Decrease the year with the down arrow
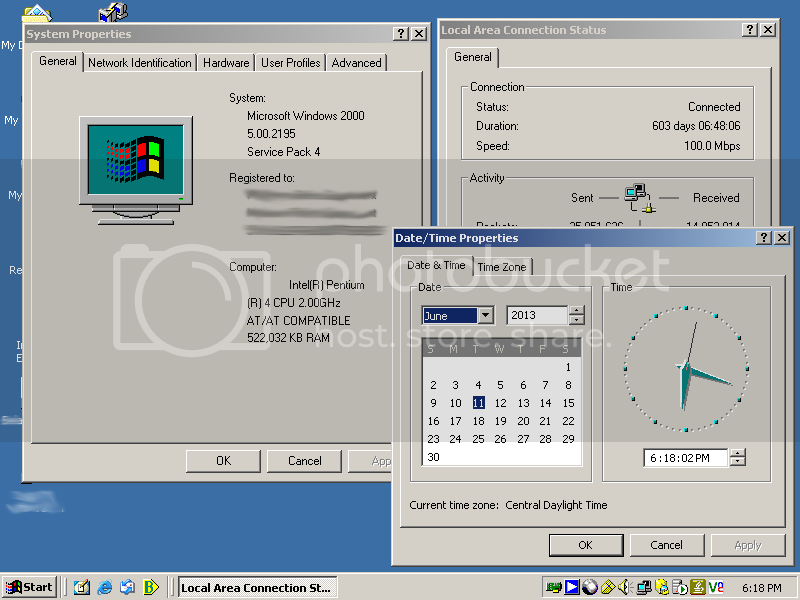The width and height of the screenshot is (800, 600). click(x=576, y=320)
